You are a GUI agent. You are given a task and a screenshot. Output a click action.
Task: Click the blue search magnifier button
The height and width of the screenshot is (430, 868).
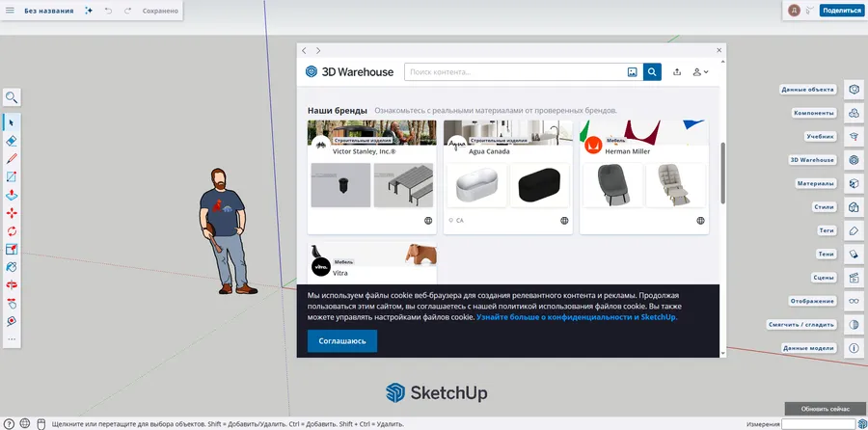[x=652, y=72]
